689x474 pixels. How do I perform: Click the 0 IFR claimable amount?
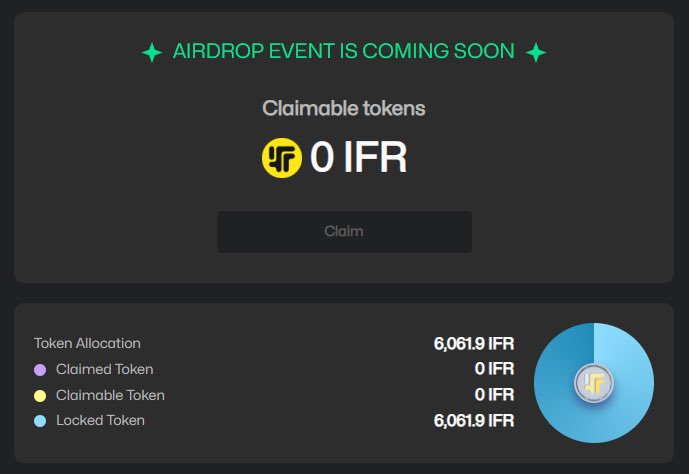(359, 157)
